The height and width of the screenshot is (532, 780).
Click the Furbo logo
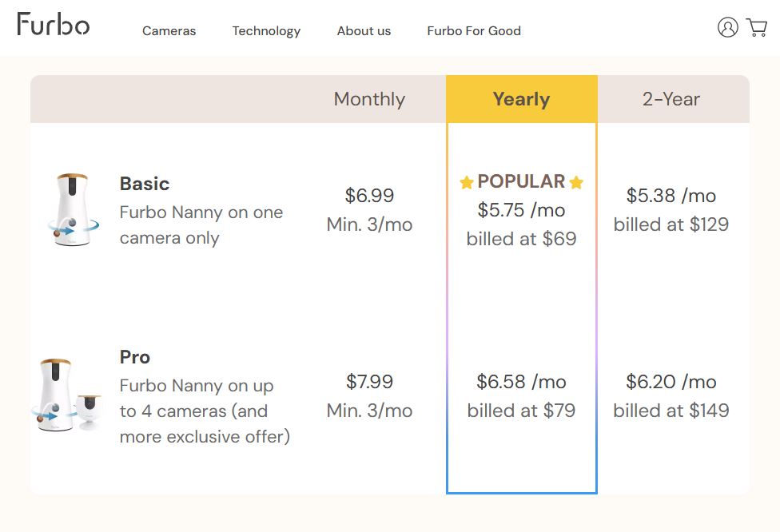click(x=53, y=25)
